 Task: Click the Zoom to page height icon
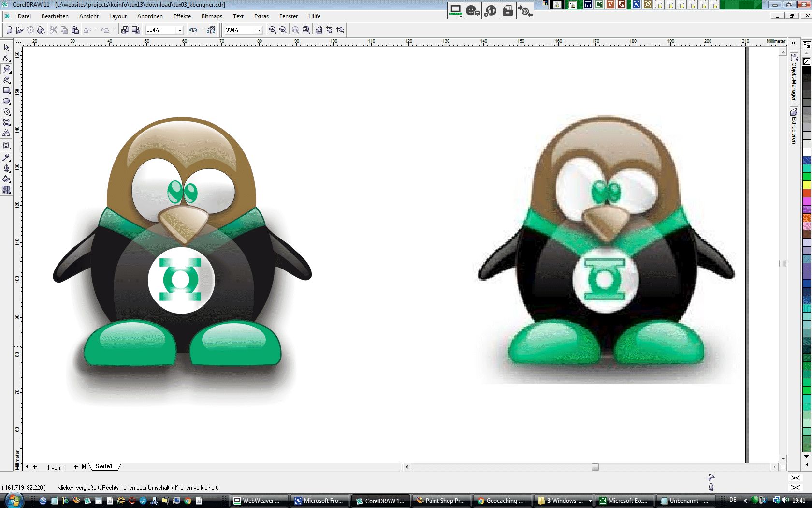tap(340, 30)
